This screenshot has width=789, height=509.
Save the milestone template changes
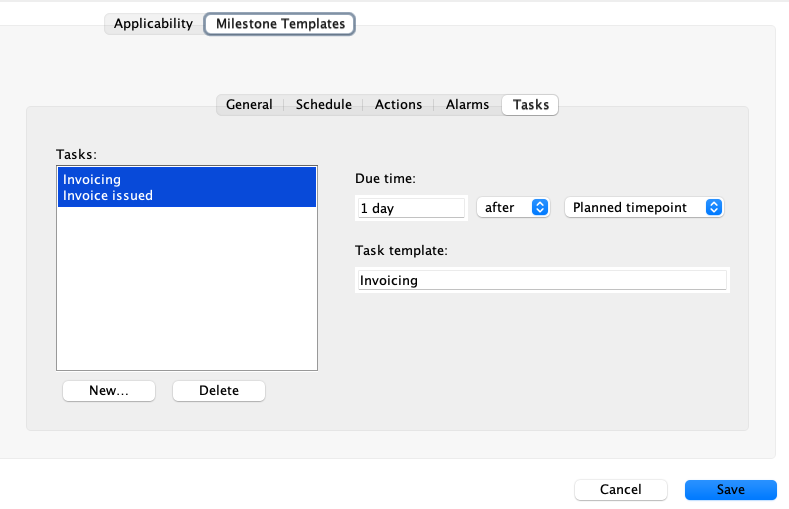coord(731,490)
